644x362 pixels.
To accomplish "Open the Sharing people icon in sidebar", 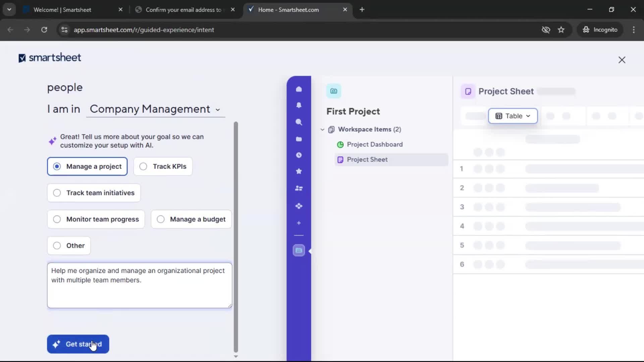I will point(299,188).
